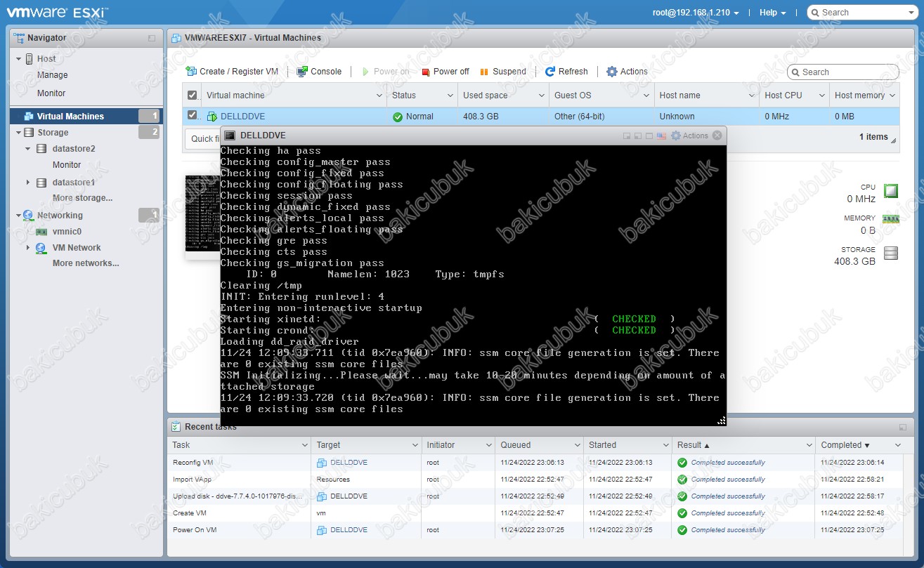Refresh the virtual machines list
Viewport: 924px width, 568px height.
click(x=566, y=72)
